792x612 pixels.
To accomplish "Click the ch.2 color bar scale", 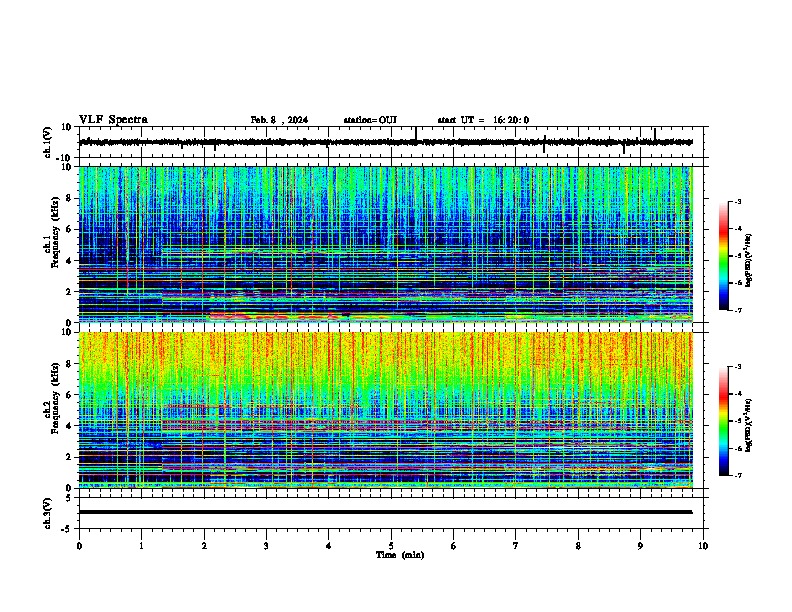I will [x=724, y=421].
